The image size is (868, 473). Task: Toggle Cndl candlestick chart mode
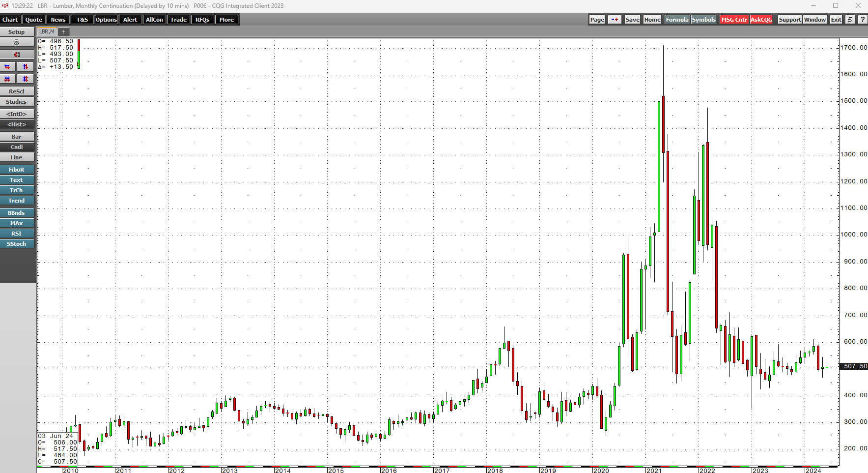[17, 147]
